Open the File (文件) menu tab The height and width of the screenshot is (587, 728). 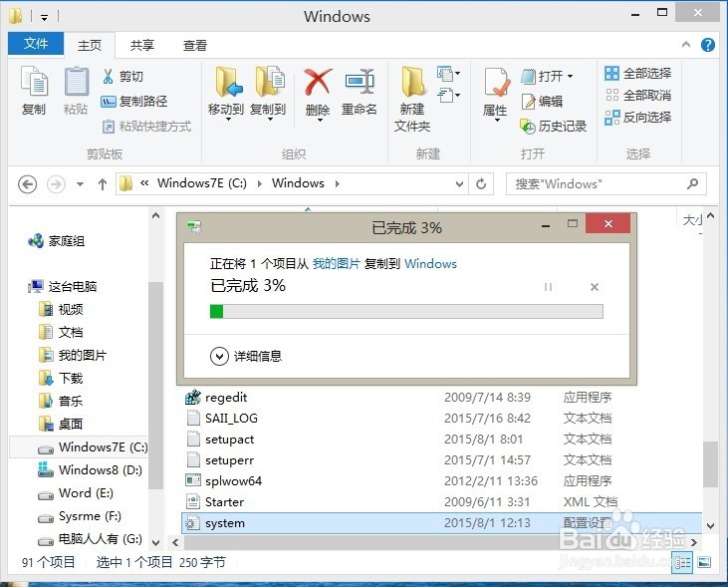36,44
